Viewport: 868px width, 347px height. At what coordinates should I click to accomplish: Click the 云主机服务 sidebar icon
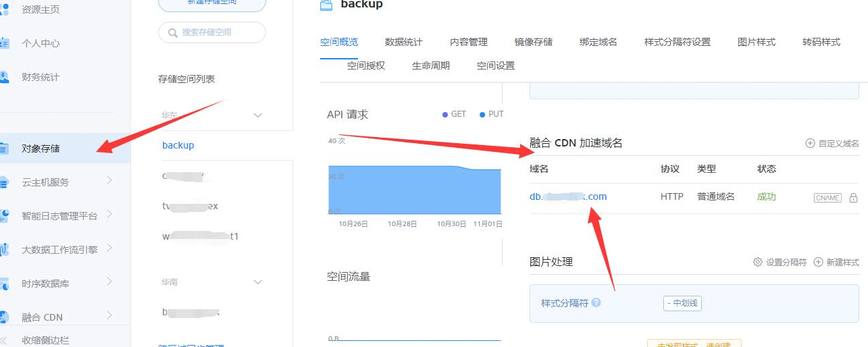(4, 182)
